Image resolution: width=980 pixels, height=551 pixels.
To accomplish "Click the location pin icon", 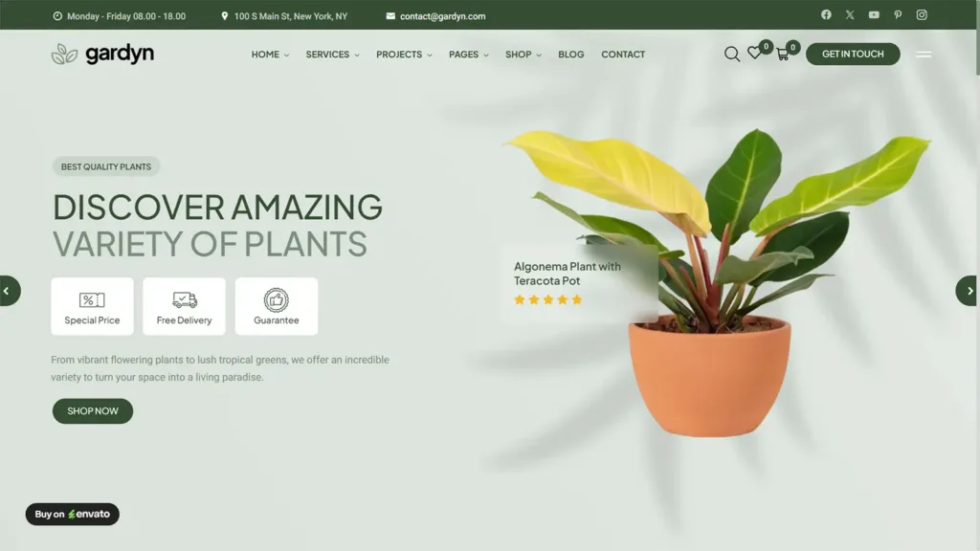I will pos(224,16).
